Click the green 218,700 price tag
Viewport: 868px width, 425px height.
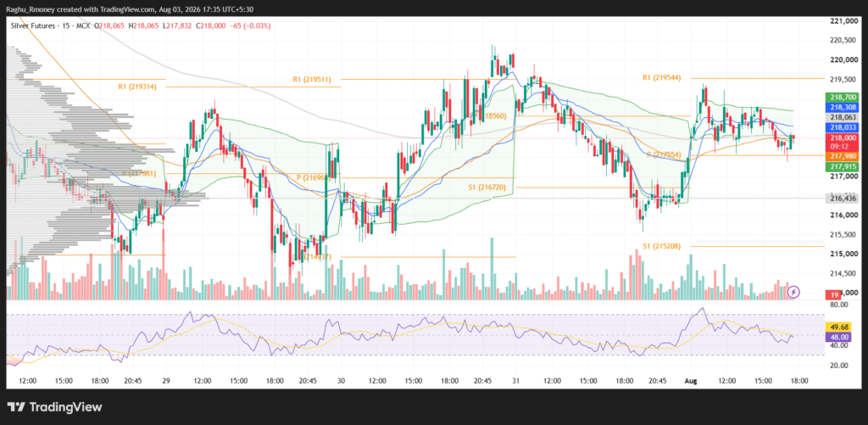(x=842, y=97)
